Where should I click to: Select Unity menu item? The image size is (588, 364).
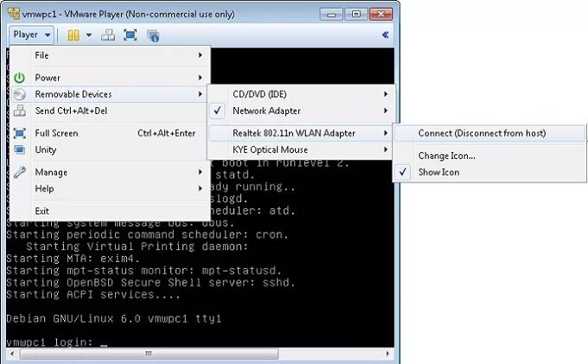(x=111, y=150)
